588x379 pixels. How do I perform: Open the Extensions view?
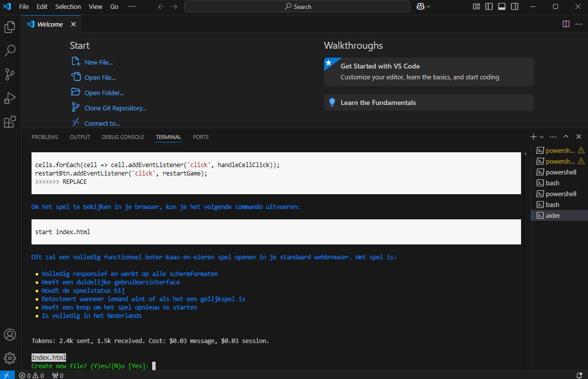(x=10, y=122)
